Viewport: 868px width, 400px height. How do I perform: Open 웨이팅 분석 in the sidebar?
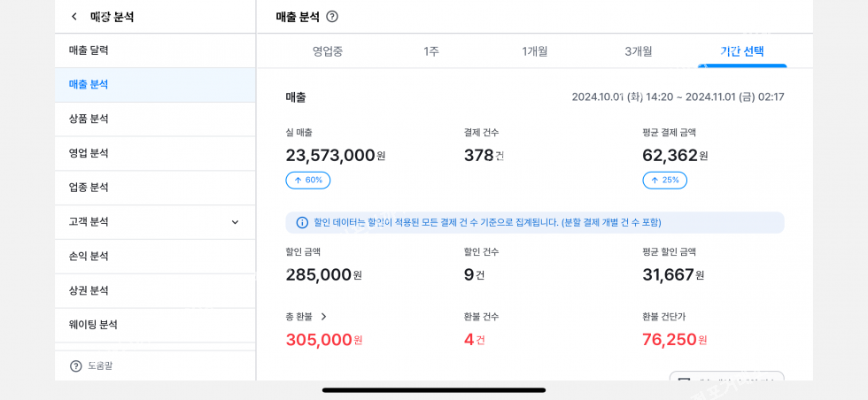tap(93, 325)
